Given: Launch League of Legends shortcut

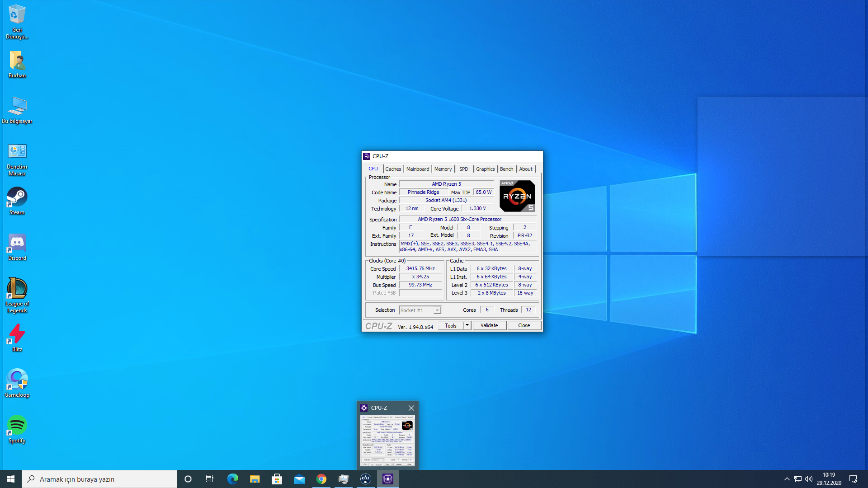Looking at the screenshot, I should point(17,295).
